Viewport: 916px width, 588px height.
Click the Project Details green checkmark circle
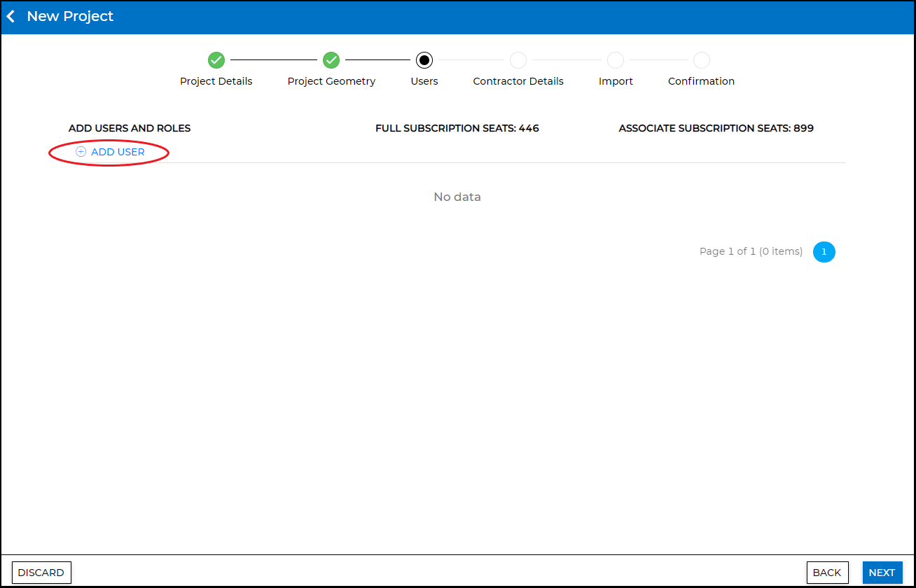coord(216,60)
